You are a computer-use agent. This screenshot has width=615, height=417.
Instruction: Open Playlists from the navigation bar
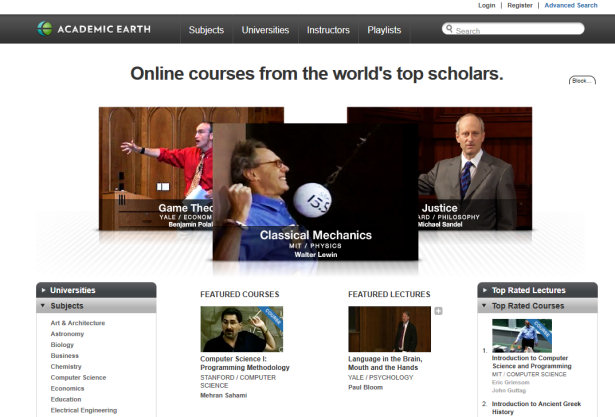coord(384,30)
